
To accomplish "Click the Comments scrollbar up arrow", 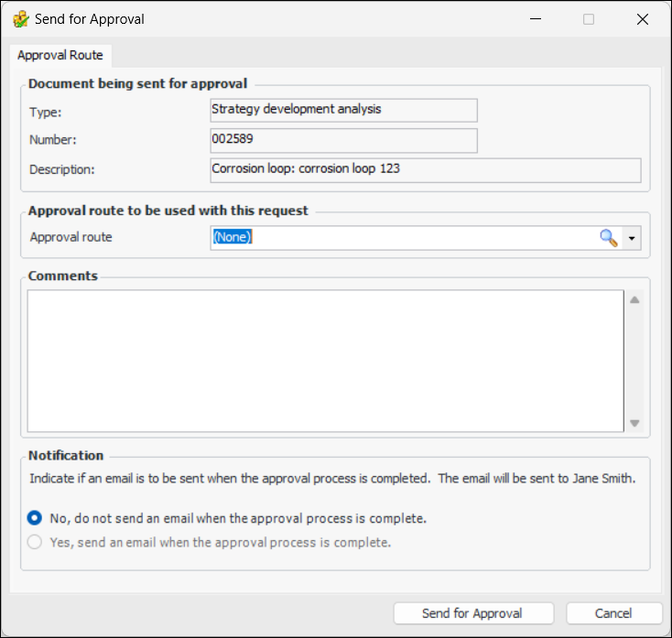I will (x=634, y=300).
